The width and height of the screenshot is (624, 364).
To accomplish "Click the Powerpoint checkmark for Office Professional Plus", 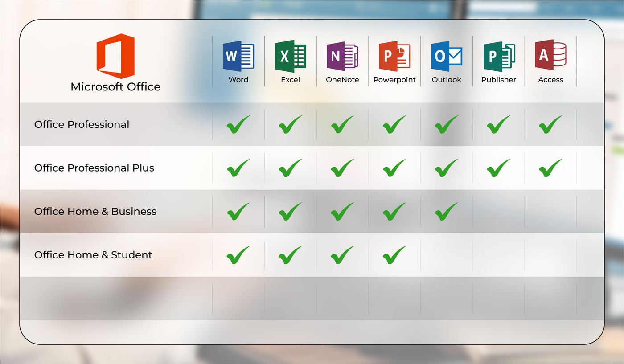I will coord(394,168).
